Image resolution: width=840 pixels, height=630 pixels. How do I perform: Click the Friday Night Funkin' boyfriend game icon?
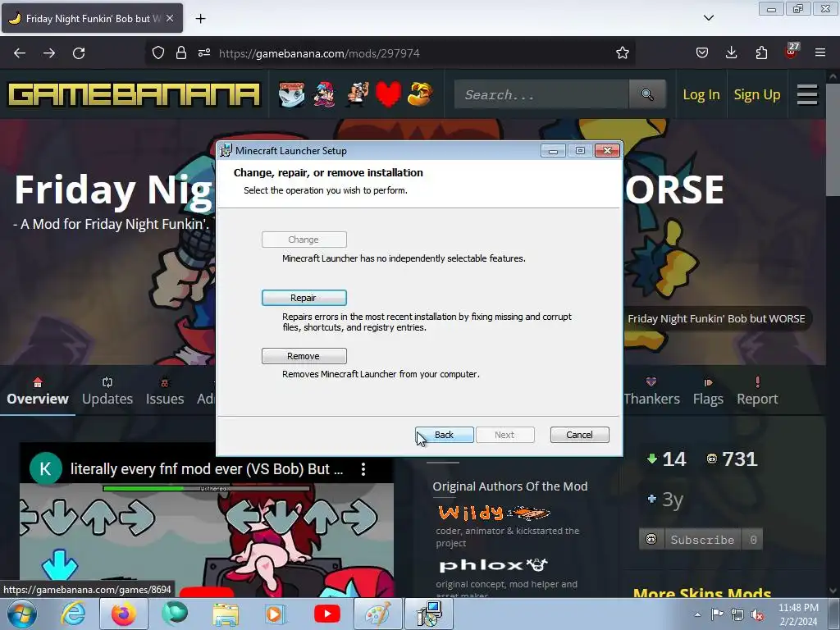pyautogui.click(x=324, y=94)
